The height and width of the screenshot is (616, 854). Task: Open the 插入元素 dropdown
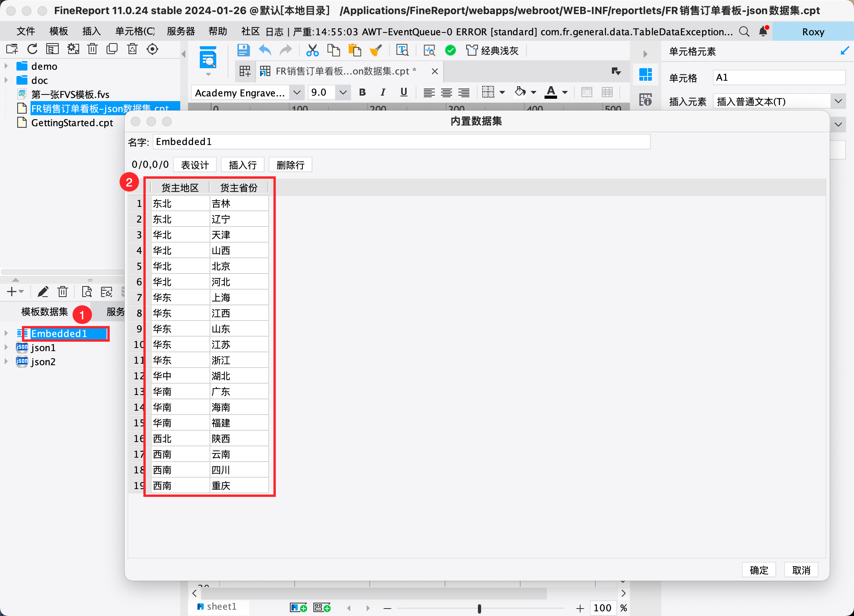(838, 101)
